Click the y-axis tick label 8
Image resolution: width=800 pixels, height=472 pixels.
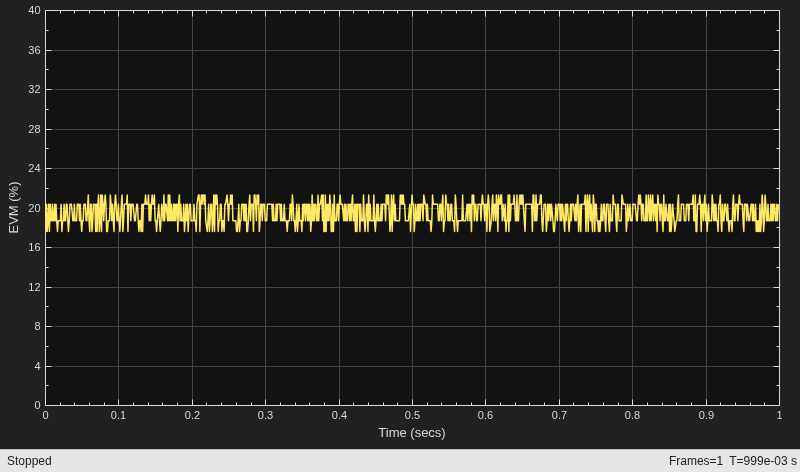pyautogui.click(x=37, y=327)
